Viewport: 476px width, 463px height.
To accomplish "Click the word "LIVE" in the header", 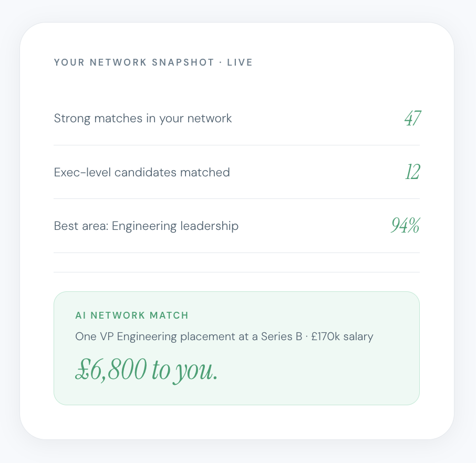I will tap(240, 62).
